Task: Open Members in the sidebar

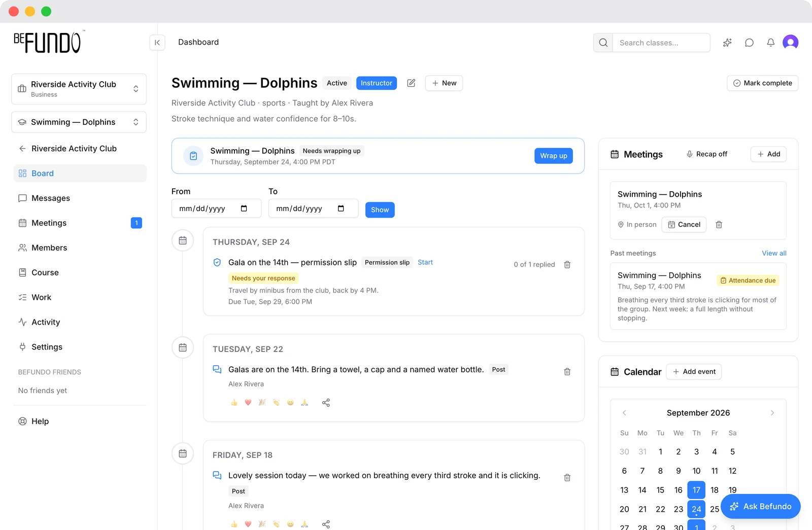Action: coord(80,248)
